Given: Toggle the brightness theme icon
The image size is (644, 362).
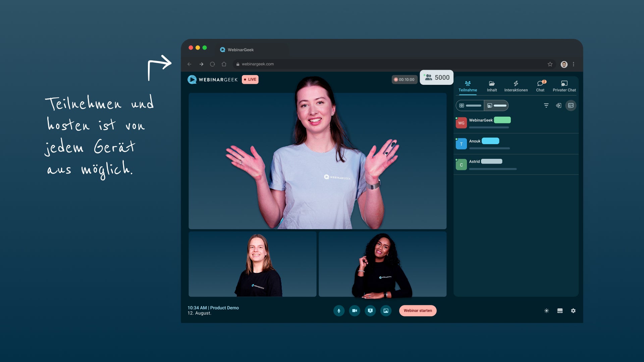Looking at the screenshot, I should [x=546, y=311].
